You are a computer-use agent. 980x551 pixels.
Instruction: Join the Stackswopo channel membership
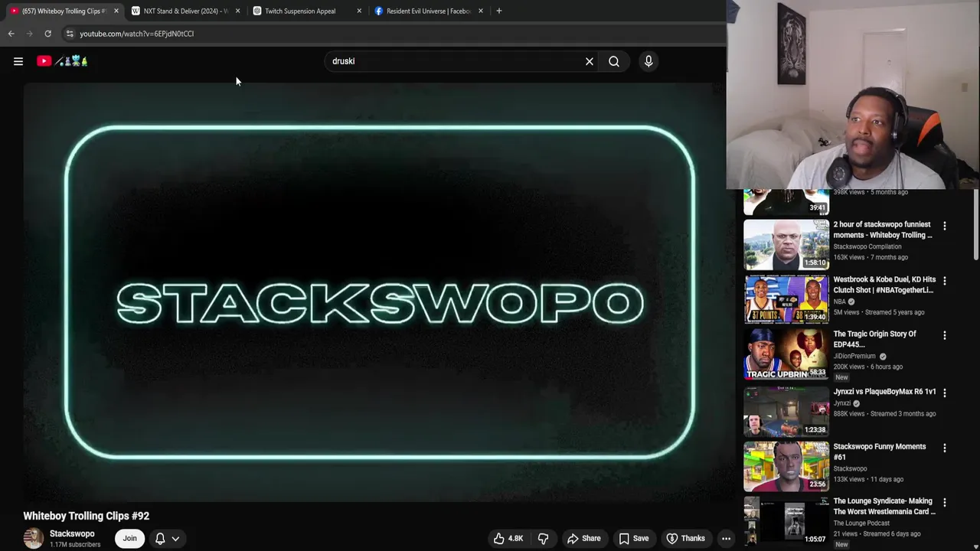pos(130,539)
